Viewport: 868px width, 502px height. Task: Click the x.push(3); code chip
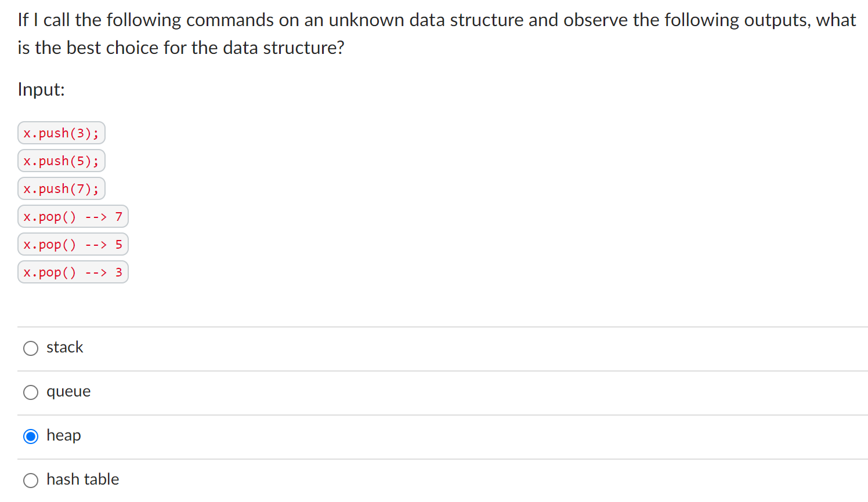[61, 133]
